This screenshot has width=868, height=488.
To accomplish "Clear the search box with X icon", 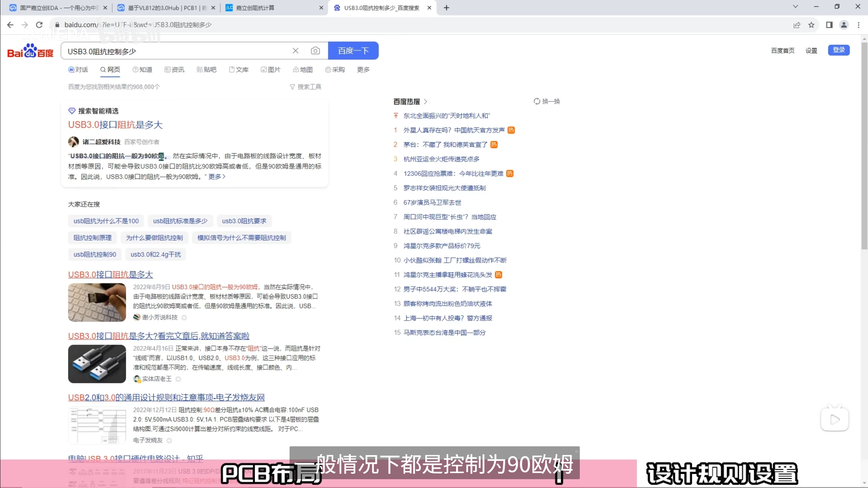I will coord(295,51).
